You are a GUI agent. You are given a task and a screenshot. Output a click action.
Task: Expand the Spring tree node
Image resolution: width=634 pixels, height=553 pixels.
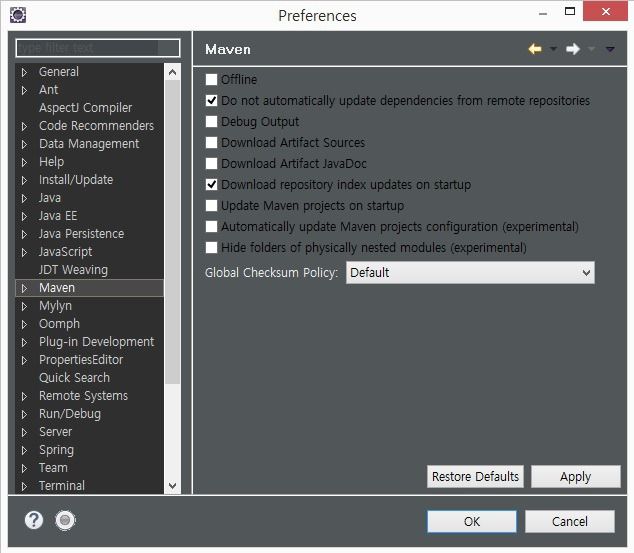(x=24, y=450)
